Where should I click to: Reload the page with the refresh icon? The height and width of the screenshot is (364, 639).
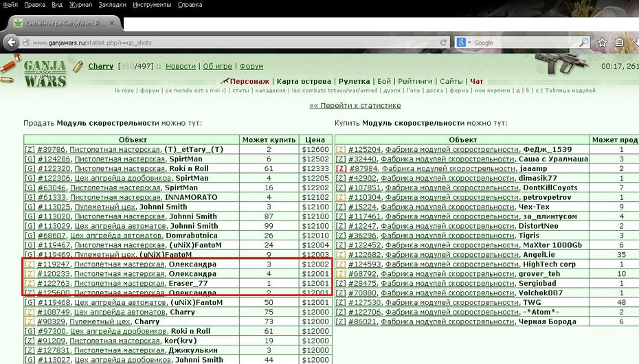[443, 43]
